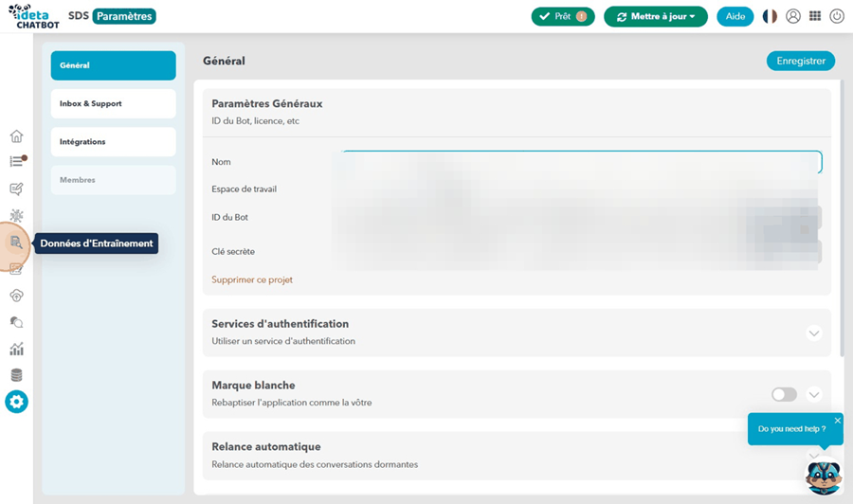Click into the Nom input field
Image resolution: width=853 pixels, height=504 pixels.
580,162
